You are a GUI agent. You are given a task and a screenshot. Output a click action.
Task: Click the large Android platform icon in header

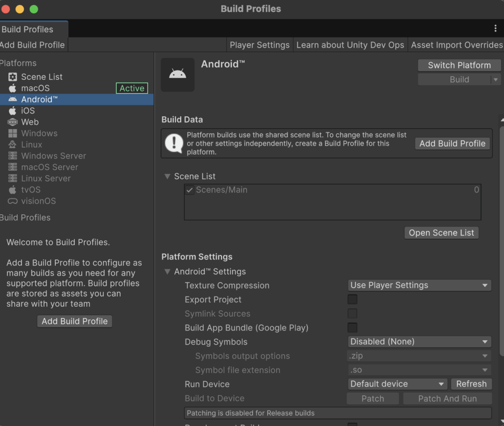point(177,74)
